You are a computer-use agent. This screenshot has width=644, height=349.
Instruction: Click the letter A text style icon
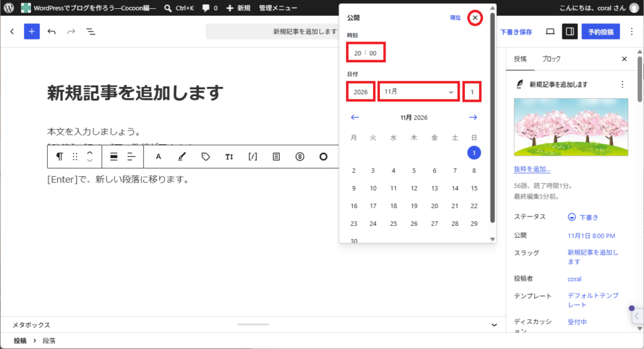point(158,157)
